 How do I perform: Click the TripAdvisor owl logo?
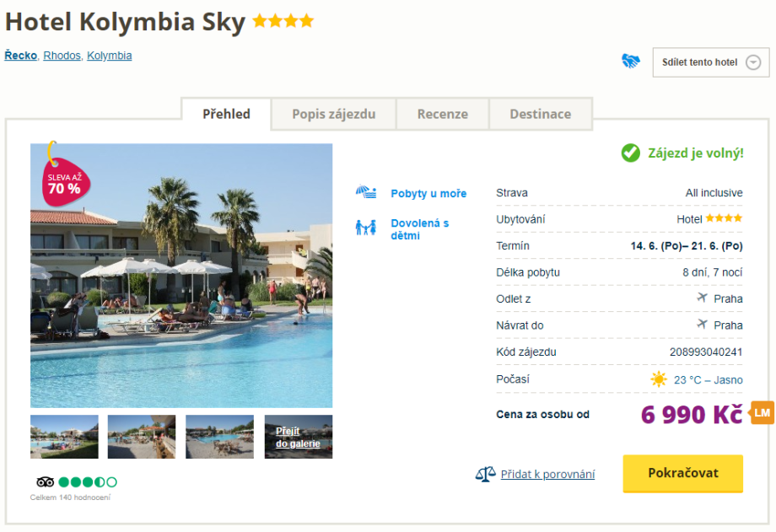tap(46, 482)
